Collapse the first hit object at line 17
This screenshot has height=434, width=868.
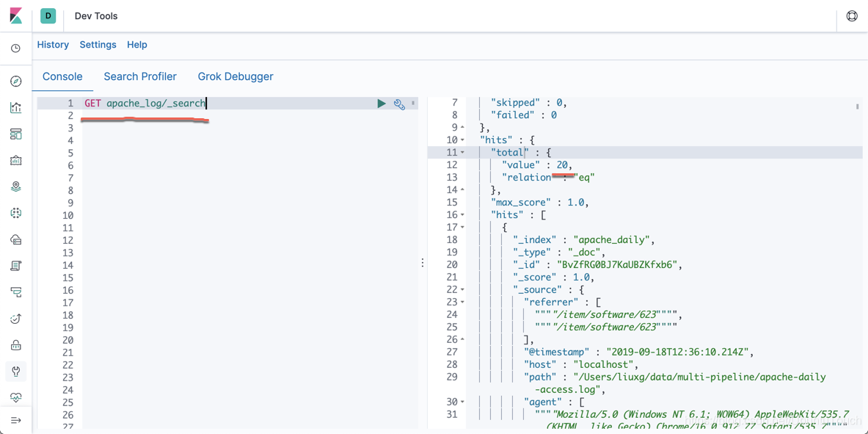click(x=463, y=228)
